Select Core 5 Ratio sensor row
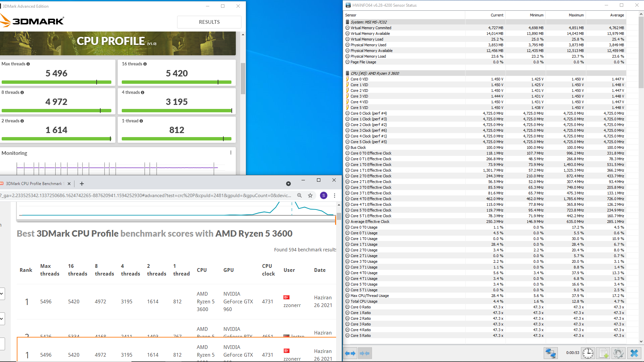This screenshot has width=644, height=362. (x=485, y=336)
